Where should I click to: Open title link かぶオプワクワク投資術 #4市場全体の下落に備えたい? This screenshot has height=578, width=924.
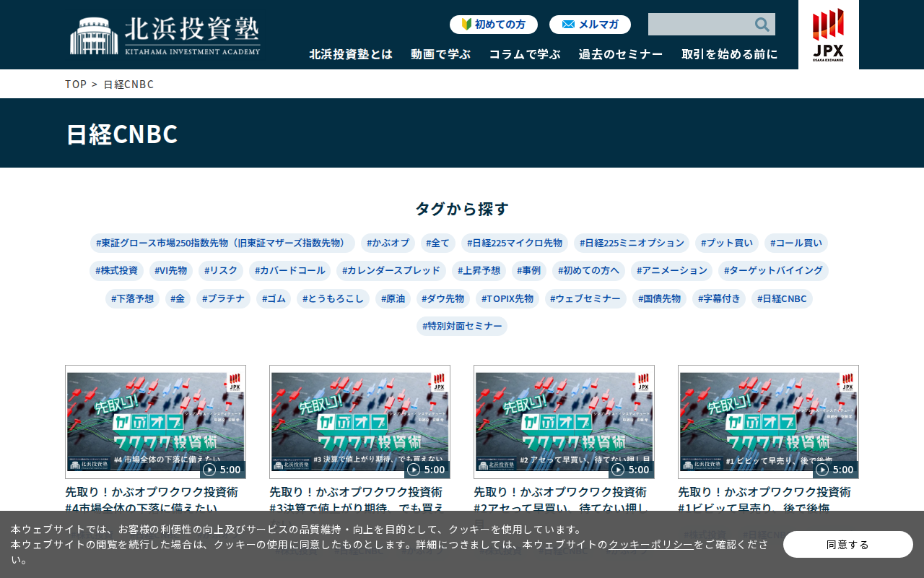pos(152,500)
